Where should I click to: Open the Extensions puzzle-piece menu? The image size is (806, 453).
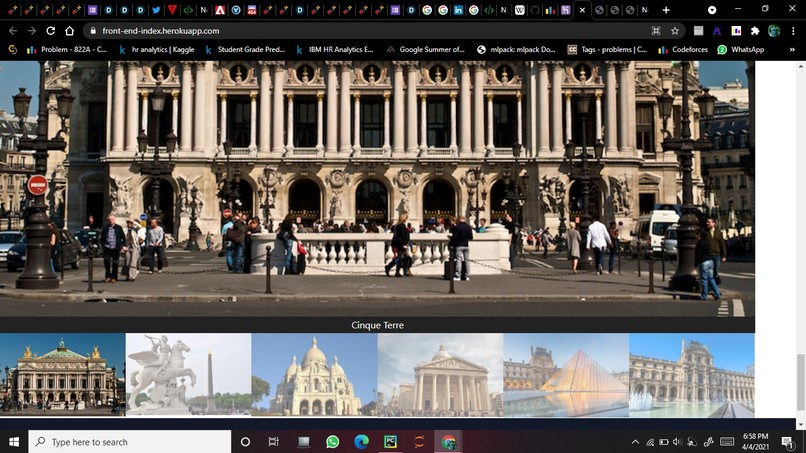(755, 31)
